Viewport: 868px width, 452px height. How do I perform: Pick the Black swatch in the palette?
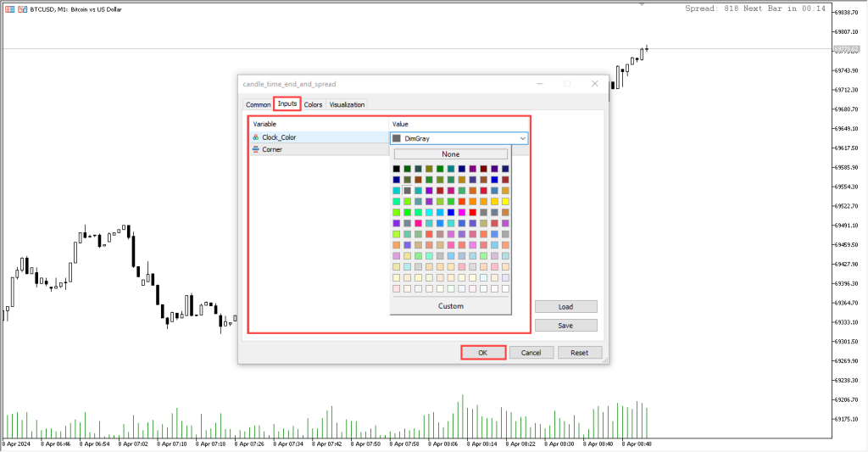(397, 169)
